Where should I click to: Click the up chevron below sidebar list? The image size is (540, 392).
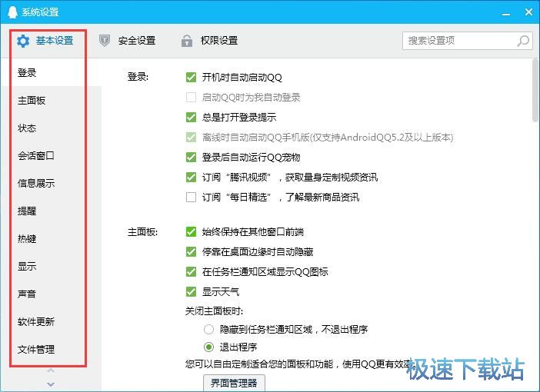[51, 370]
